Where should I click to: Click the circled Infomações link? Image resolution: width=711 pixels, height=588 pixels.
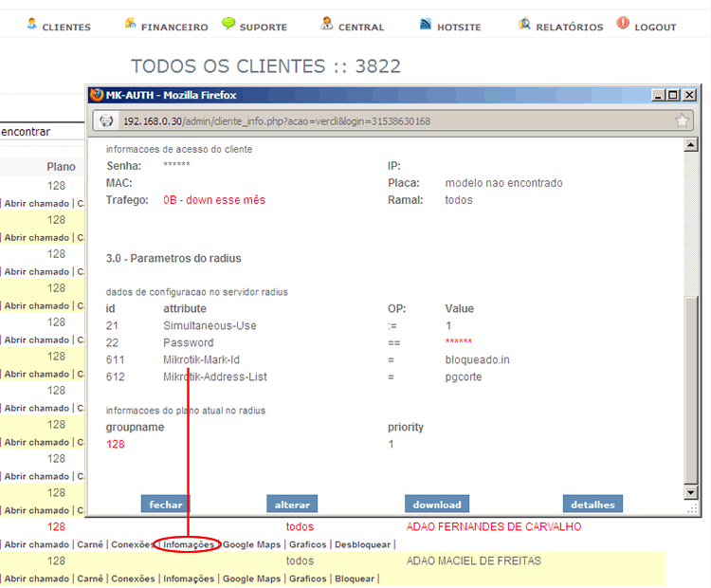pos(188,544)
